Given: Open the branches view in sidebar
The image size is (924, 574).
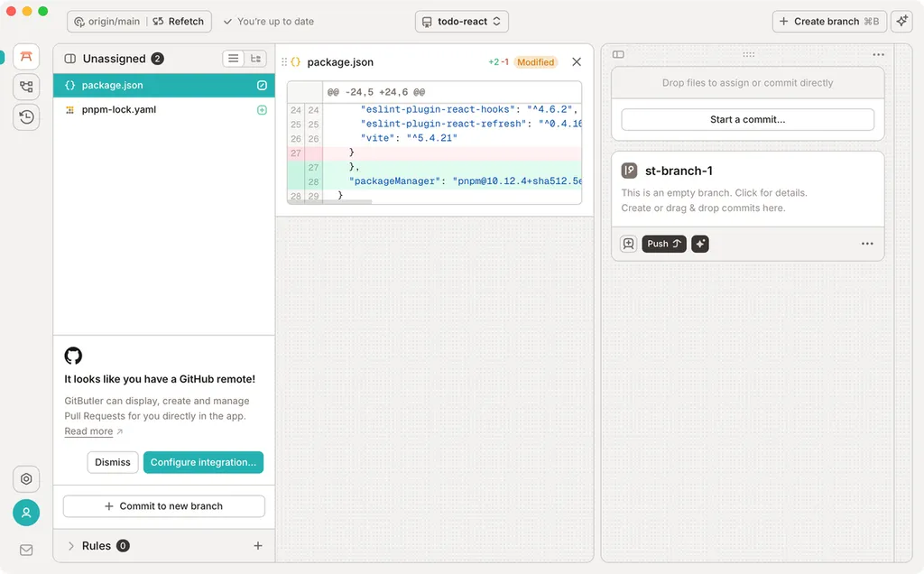Looking at the screenshot, I should pyautogui.click(x=26, y=87).
